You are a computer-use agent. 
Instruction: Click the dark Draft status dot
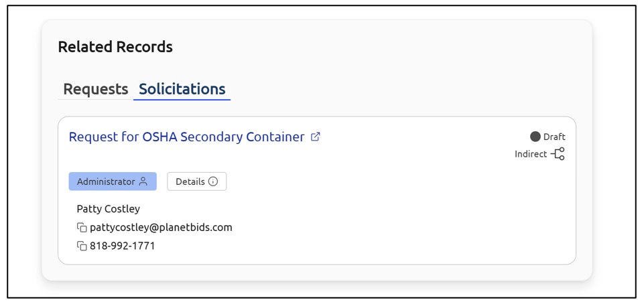(x=535, y=137)
